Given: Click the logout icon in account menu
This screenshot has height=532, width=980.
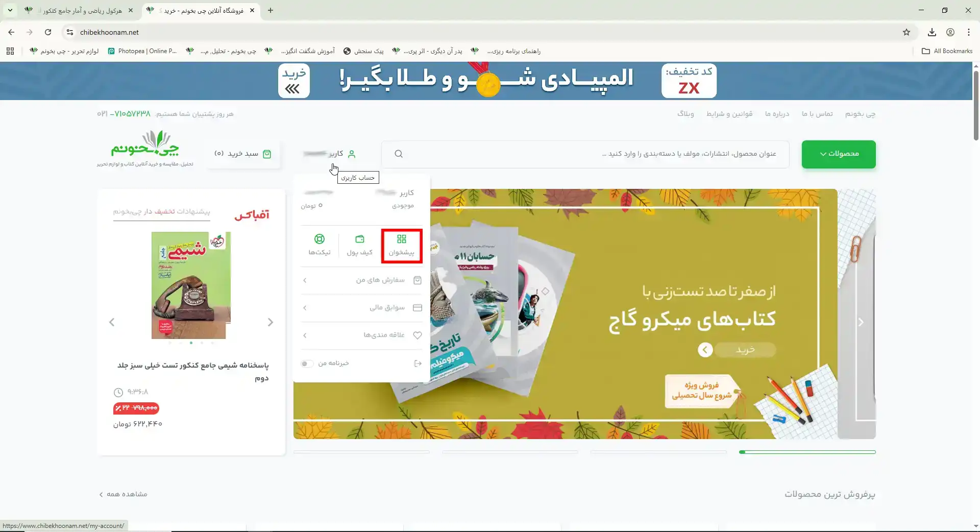Looking at the screenshot, I should pos(418,364).
